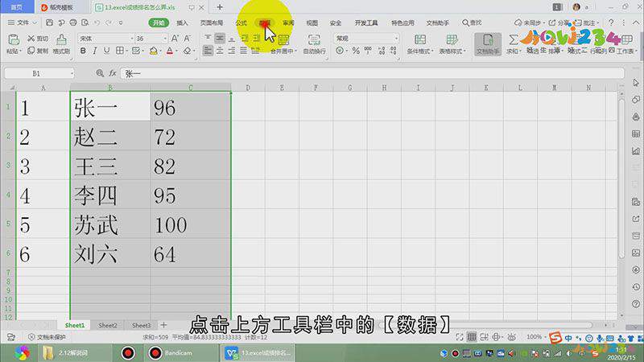Screen dimensions: 644x362
Task: Toggle Bold formatting
Action: pos(83,51)
